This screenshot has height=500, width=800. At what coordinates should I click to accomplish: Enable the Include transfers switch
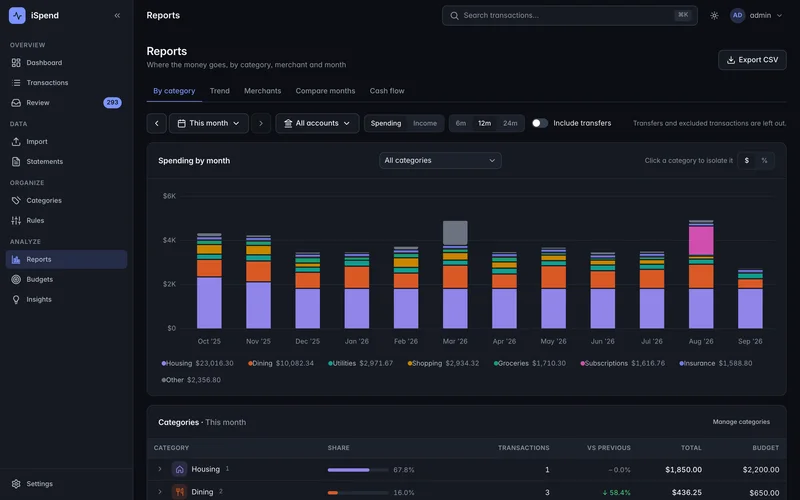tap(540, 123)
